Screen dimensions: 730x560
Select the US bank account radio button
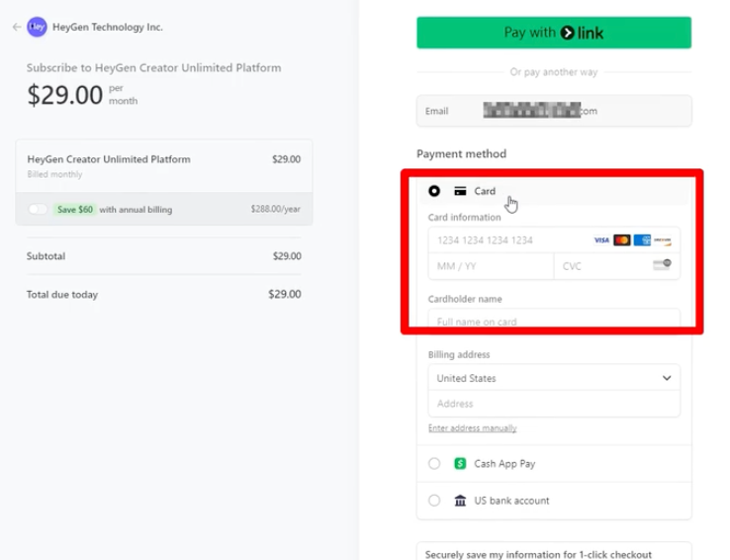pos(434,501)
